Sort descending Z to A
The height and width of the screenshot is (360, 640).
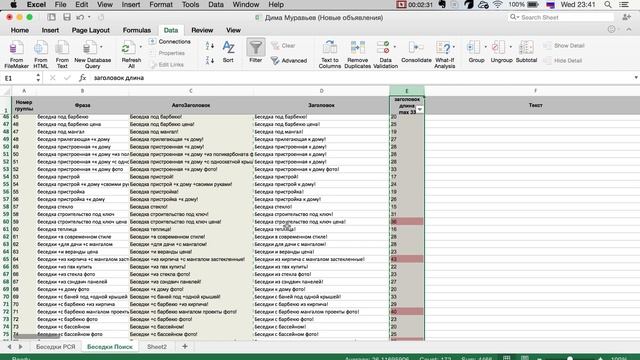210,60
